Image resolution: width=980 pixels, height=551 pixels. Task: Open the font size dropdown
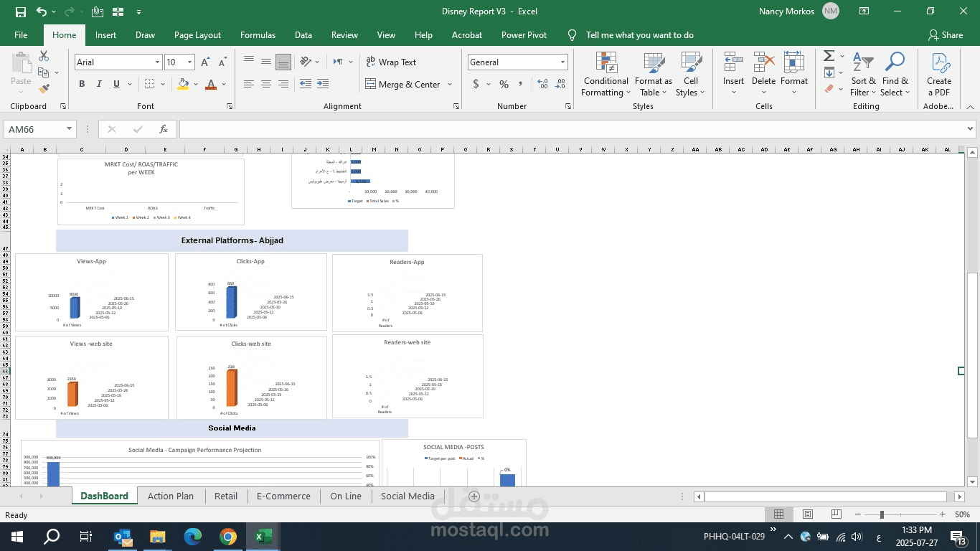click(x=189, y=62)
